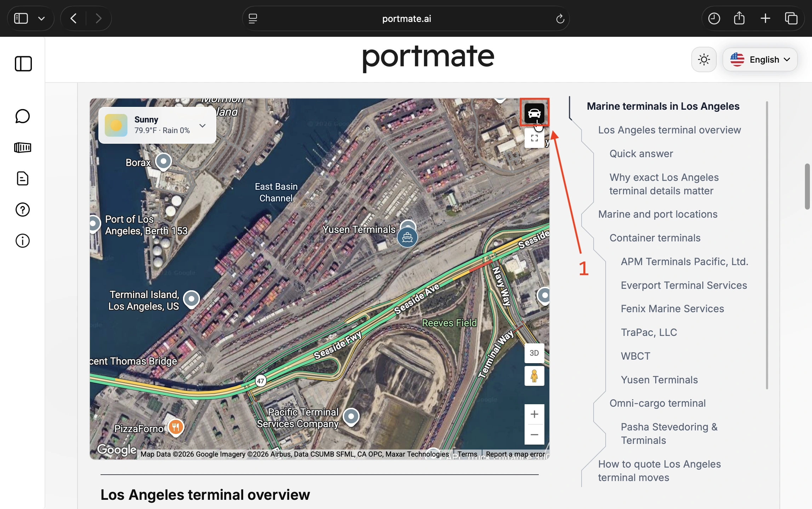
Task: Open the document icon in sidebar
Action: (x=23, y=178)
